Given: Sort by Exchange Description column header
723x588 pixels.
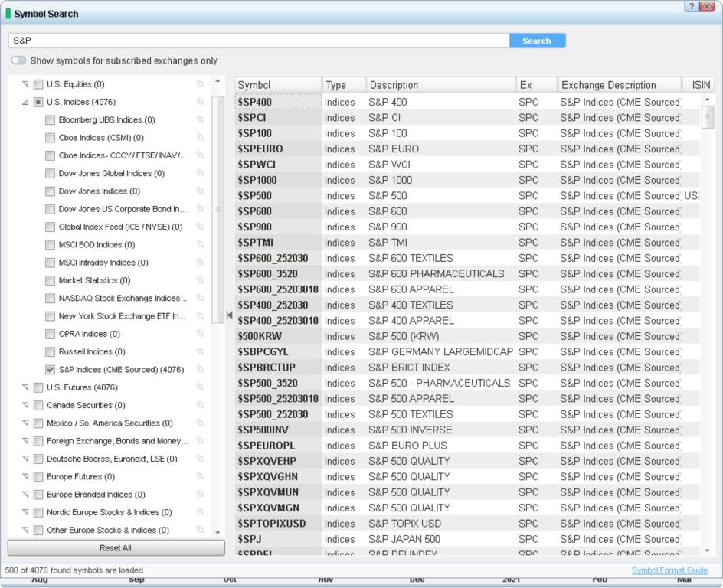Looking at the screenshot, I should pos(620,85).
